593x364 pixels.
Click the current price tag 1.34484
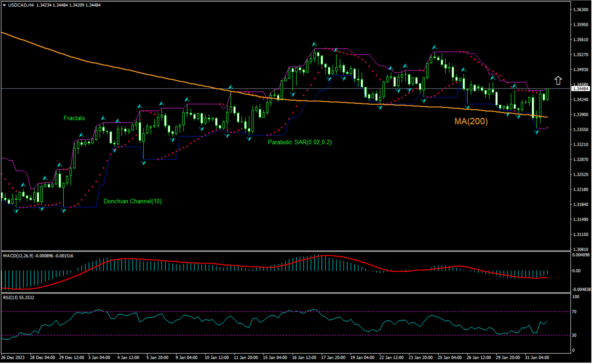tap(580, 89)
